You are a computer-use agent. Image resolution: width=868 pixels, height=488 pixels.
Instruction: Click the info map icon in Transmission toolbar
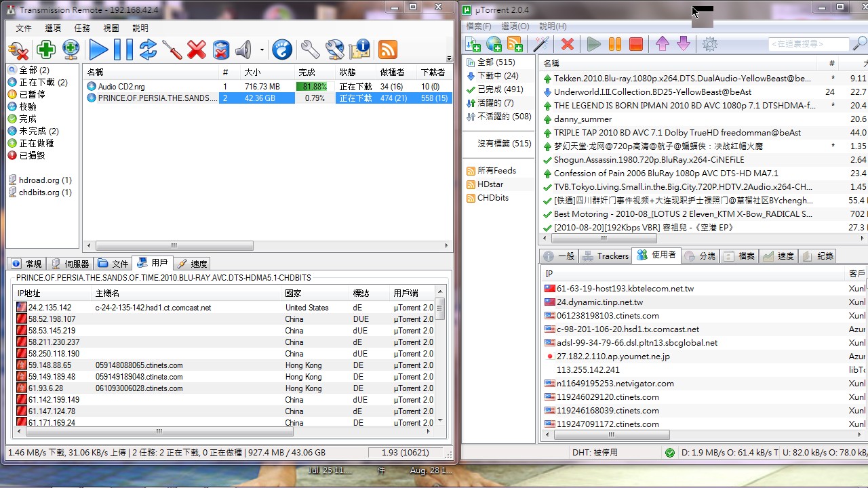(x=360, y=49)
